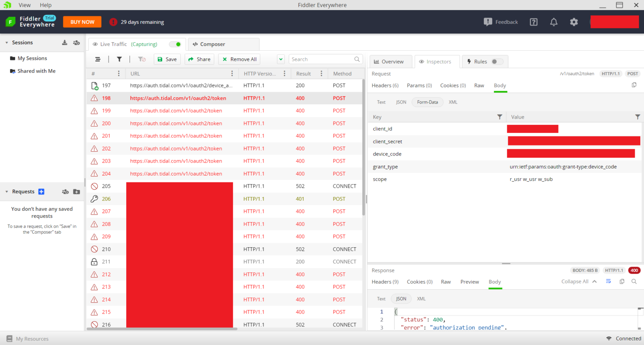Select JSON view for response body
The width and height of the screenshot is (644, 345).
[401, 299]
